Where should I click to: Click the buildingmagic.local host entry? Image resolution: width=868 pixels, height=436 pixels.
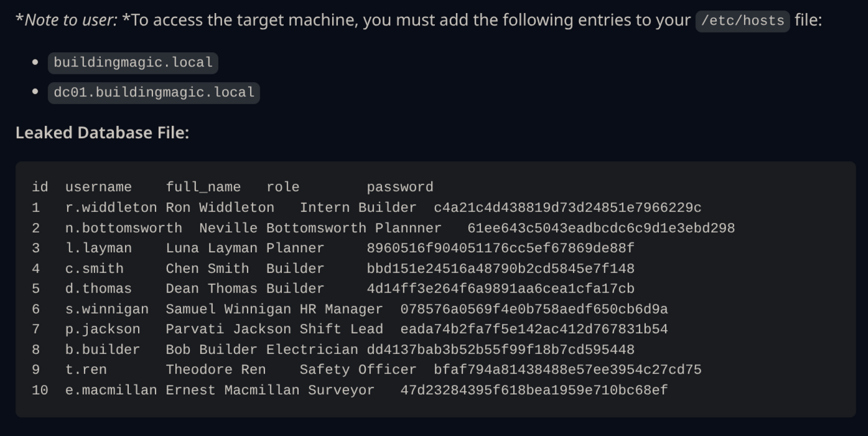point(133,62)
